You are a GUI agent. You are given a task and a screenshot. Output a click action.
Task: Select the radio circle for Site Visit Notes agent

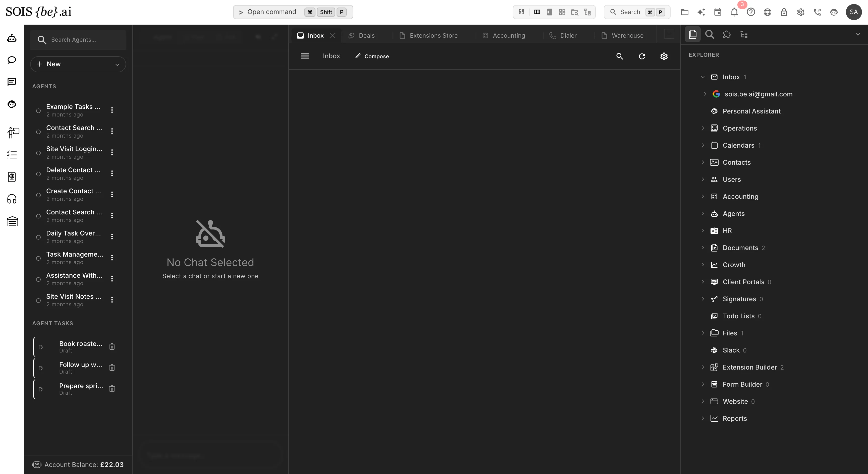coord(38,300)
